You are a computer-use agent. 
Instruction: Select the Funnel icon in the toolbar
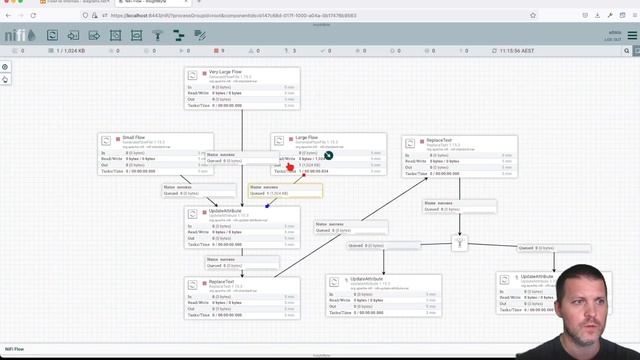click(158, 36)
